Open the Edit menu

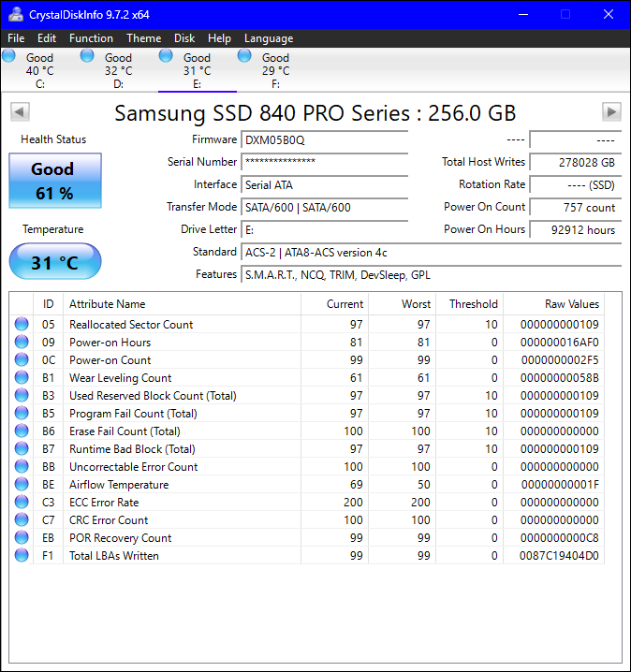coord(46,38)
